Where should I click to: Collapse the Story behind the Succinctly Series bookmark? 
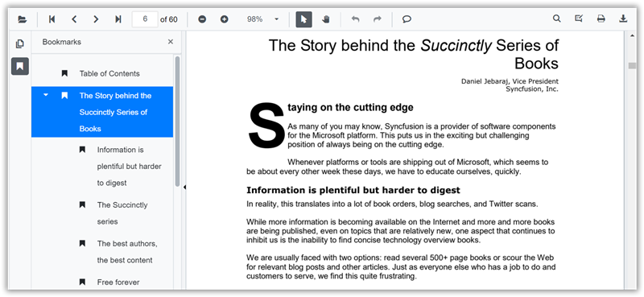[46, 95]
